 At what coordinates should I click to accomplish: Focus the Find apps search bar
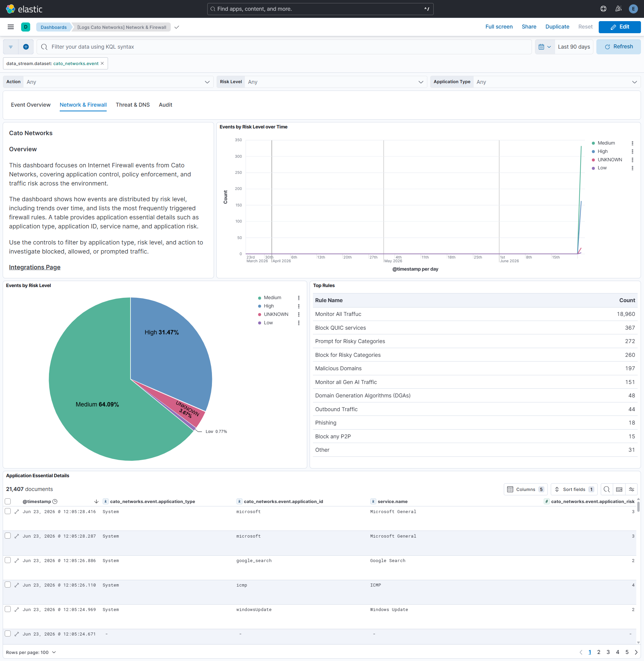coord(320,9)
